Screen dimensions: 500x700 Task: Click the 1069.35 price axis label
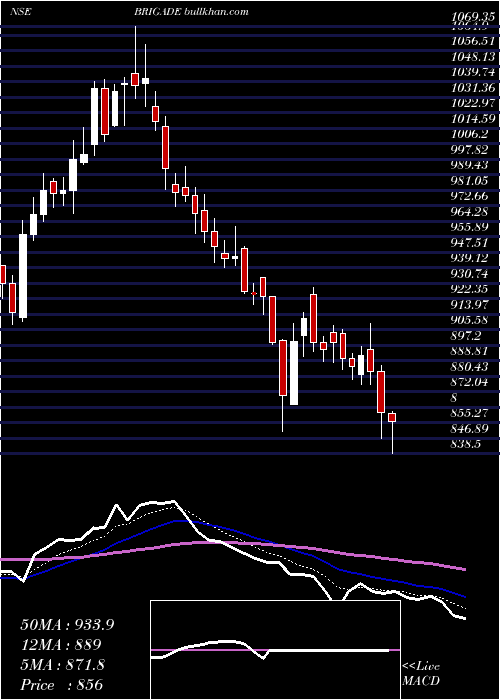(x=475, y=17)
